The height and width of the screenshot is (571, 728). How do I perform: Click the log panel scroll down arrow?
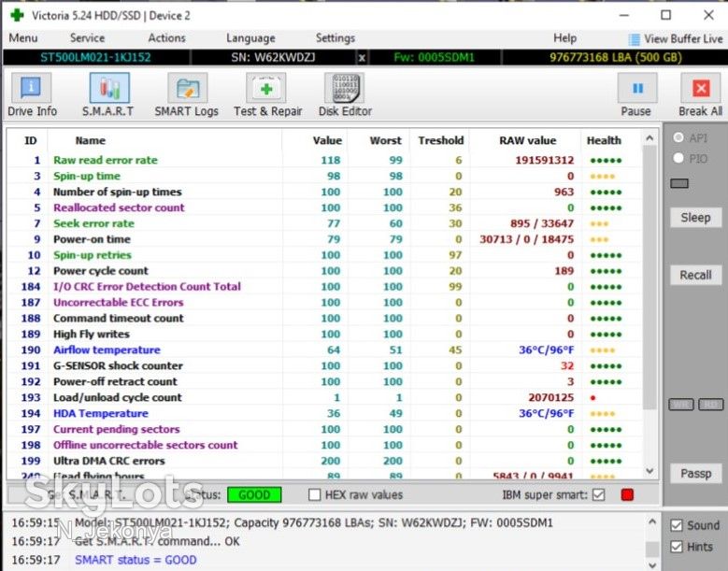[x=652, y=565]
